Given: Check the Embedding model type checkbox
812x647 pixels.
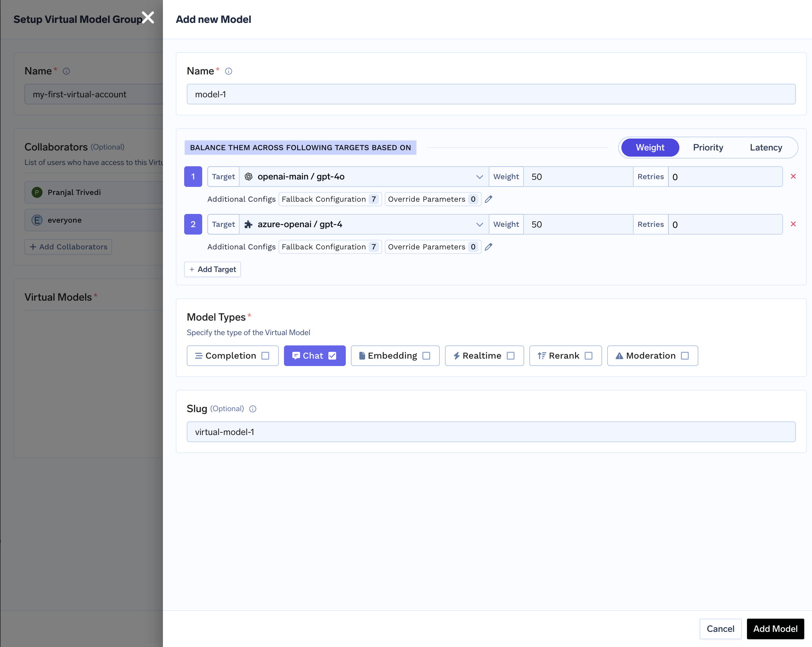Looking at the screenshot, I should coord(427,355).
